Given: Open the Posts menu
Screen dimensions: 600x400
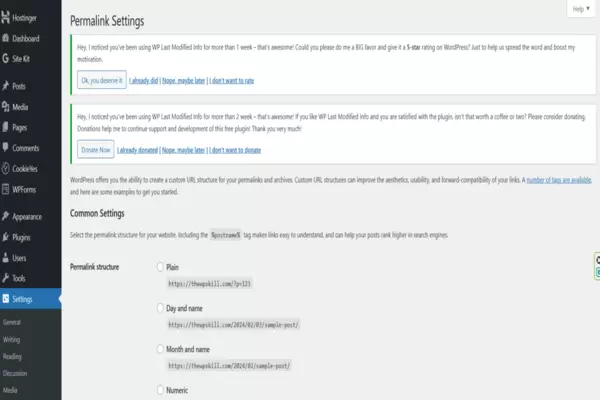Looking at the screenshot, I should 19,86.
